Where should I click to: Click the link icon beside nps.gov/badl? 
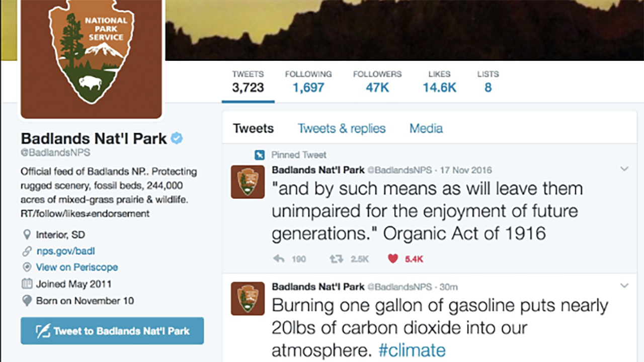pos(27,251)
